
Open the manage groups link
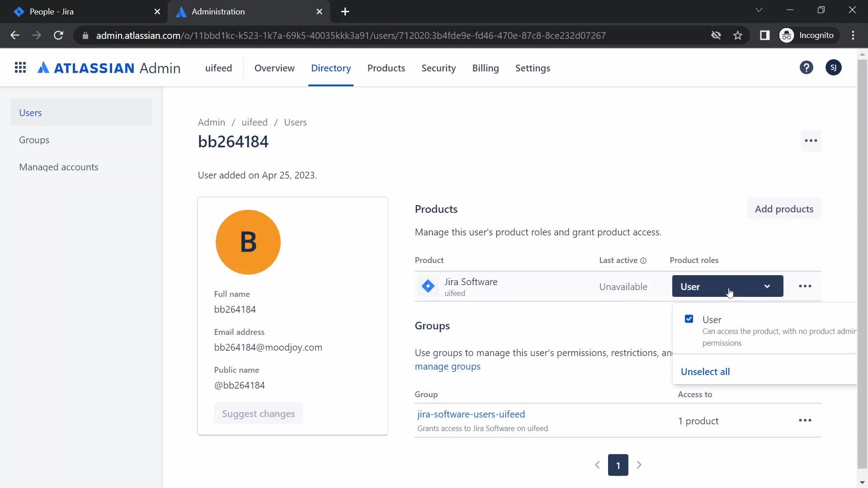pos(448,366)
